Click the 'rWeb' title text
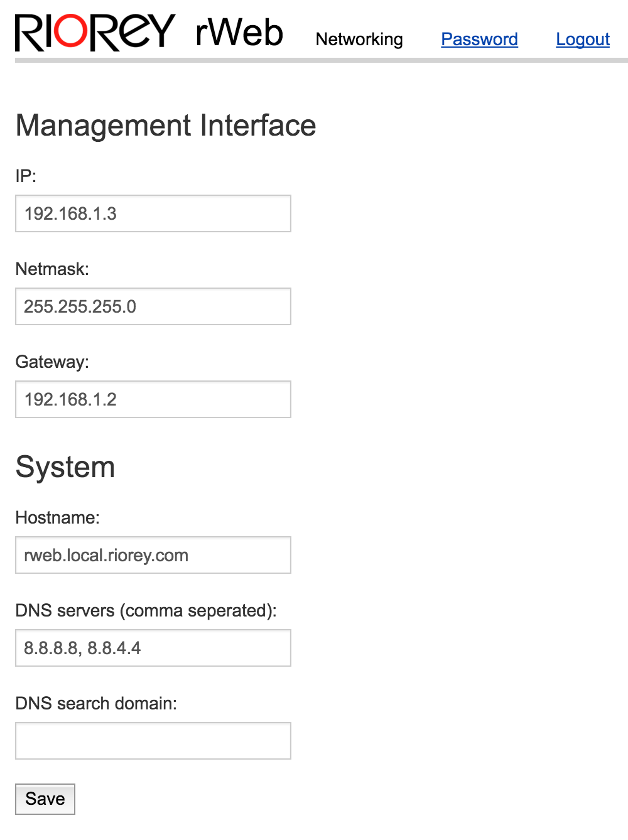The height and width of the screenshot is (840, 628). (239, 33)
